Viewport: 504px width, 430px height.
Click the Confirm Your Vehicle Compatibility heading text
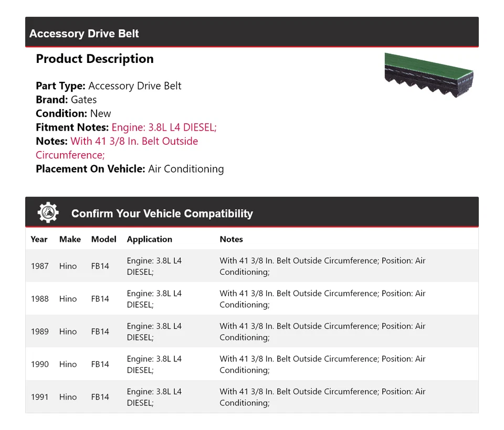[162, 213]
